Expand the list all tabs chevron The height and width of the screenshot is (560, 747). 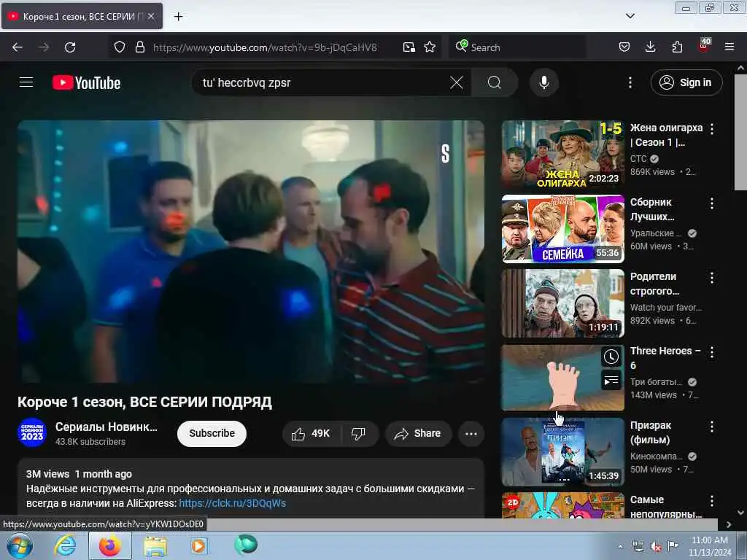pyautogui.click(x=630, y=16)
